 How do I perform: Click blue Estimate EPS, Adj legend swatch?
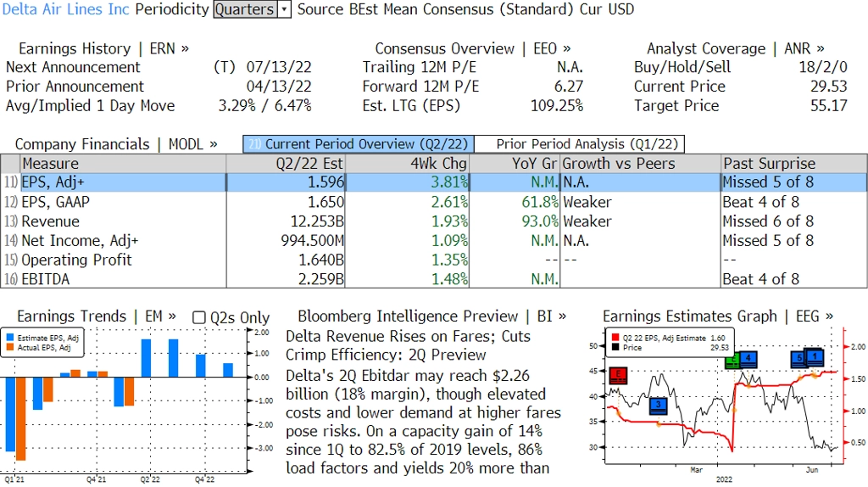pyautogui.click(x=10, y=338)
